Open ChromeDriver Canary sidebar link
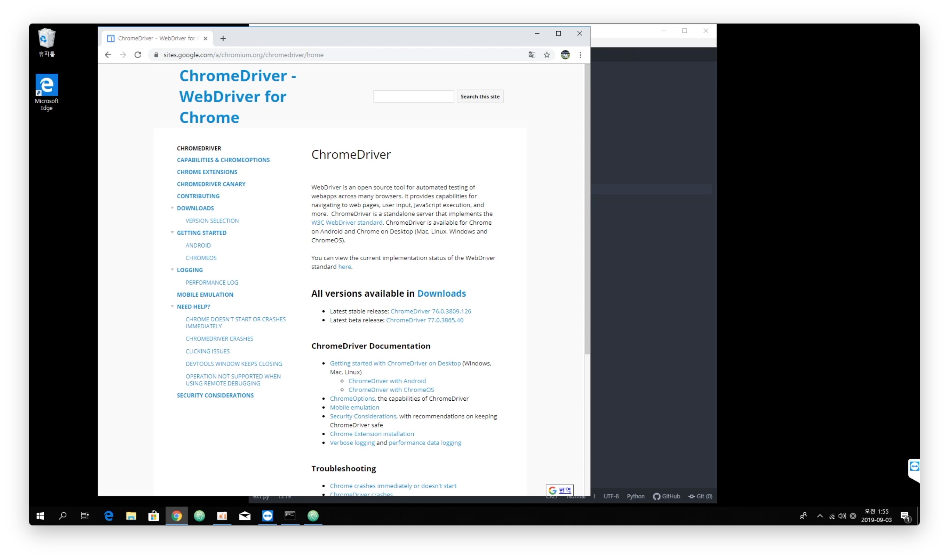This screenshot has width=949, height=560. pyautogui.click(x=211, y=184)
